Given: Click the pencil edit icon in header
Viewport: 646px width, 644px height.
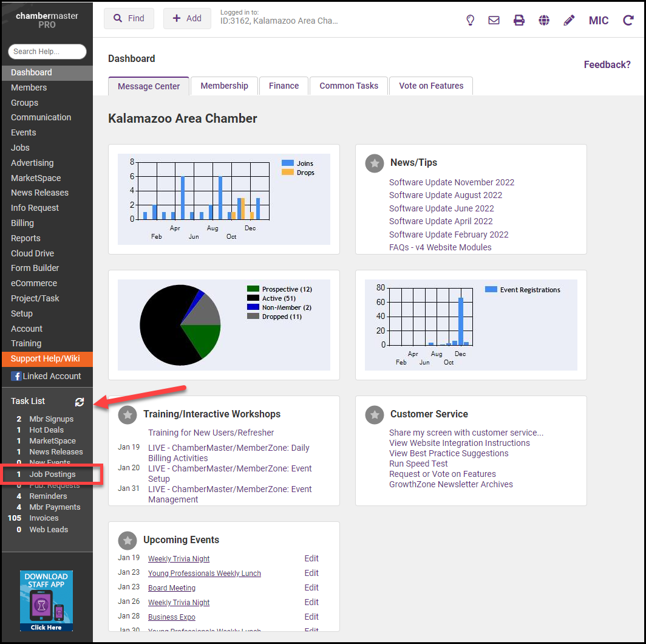Looking at the screenshot, I should pos(569,20).
